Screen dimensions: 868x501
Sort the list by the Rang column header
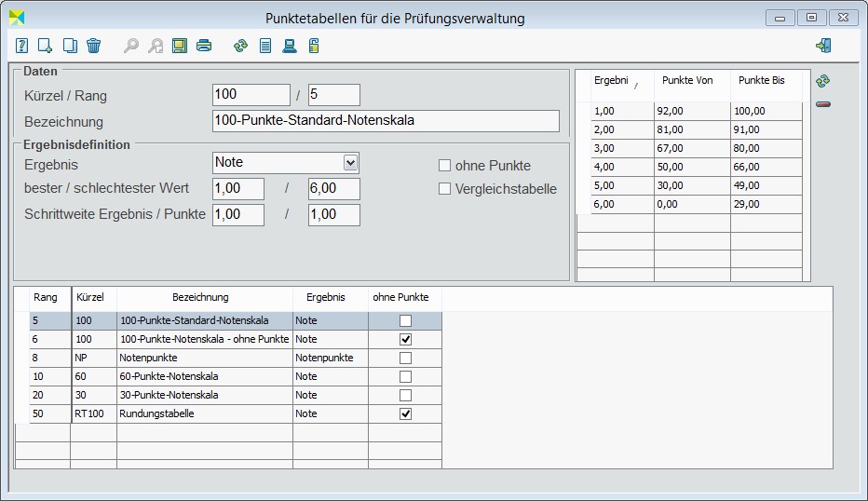46,298
